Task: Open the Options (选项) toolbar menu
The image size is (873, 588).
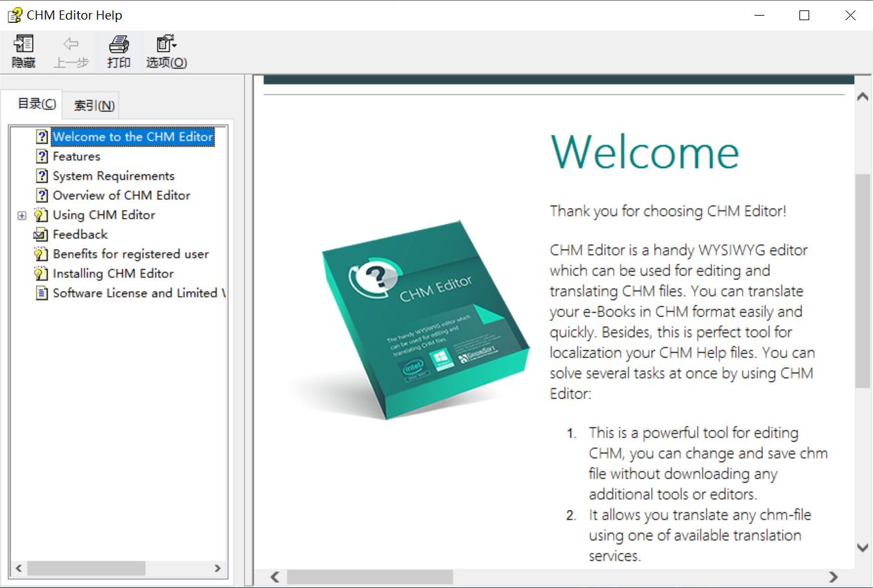Action: click(167, 51)
